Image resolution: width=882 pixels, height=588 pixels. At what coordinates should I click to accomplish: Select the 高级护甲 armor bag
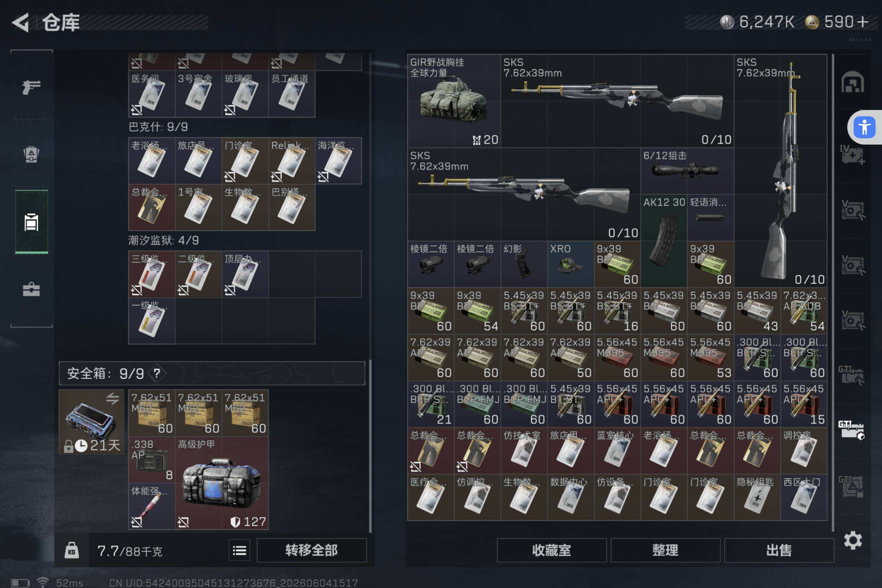222,483
